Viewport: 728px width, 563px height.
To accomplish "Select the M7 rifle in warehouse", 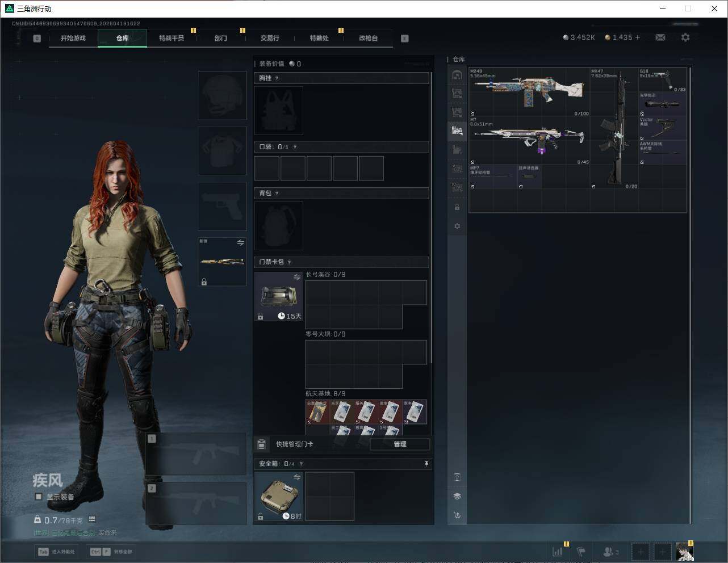I will click(530, 141).
